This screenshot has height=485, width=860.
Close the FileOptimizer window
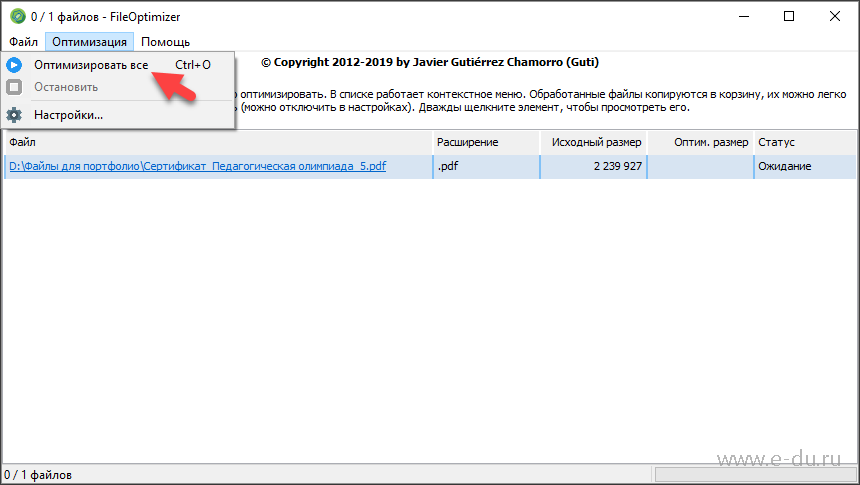(834, 16)
